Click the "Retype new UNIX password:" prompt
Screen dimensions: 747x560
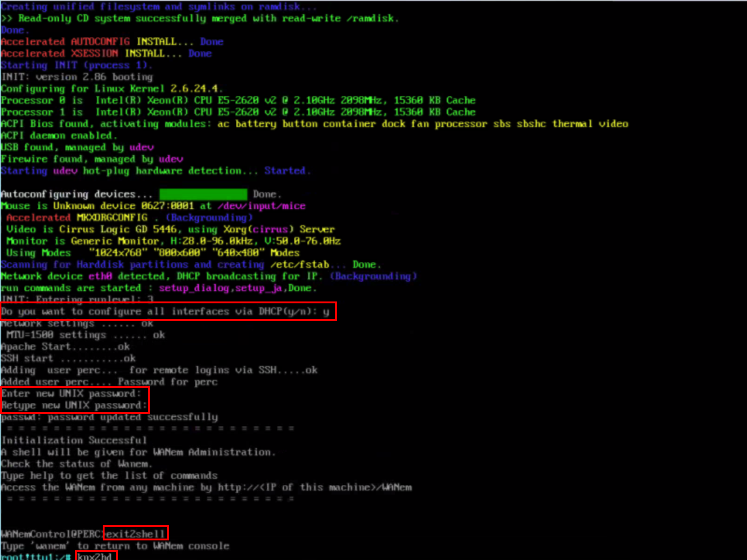click(74, 406)
